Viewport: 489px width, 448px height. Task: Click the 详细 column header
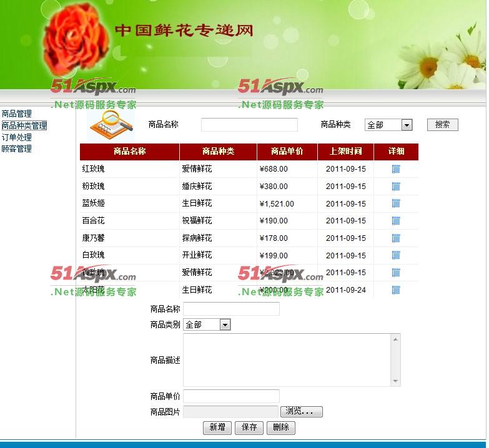[x=396, y=152]
